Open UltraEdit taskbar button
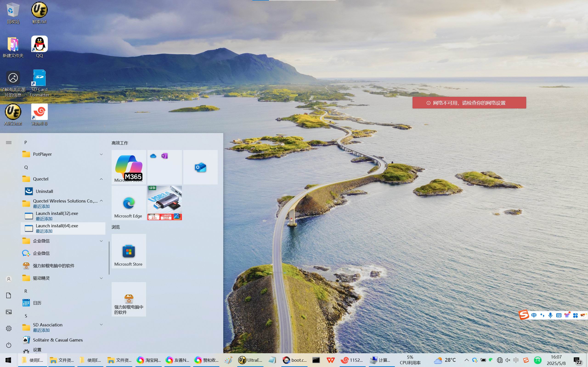Viewport: 588px width, 367px height. [x=250, y=360]
